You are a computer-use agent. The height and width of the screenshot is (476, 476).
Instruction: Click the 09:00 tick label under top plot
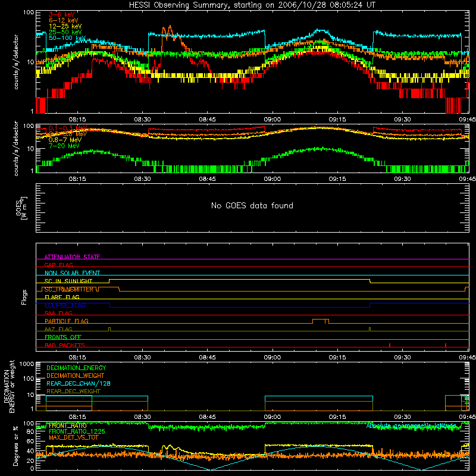point(273,120)
